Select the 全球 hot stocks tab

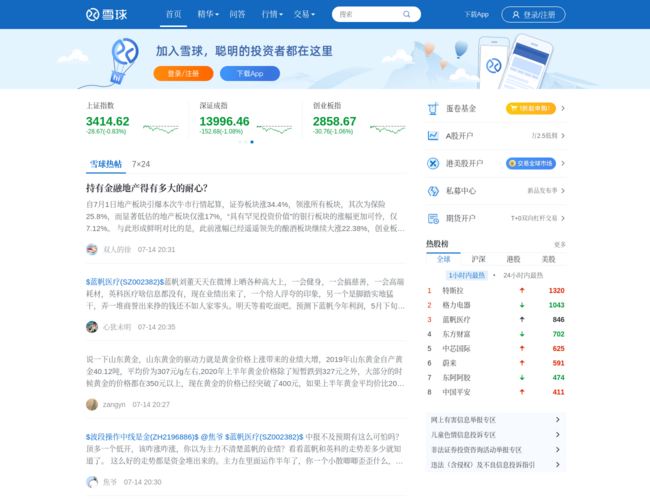click(444, 259)
